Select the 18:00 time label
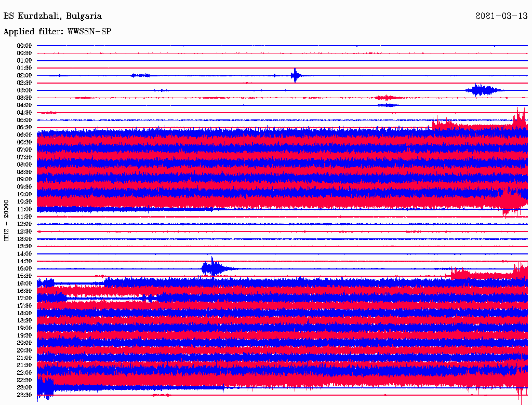Image resolution: width=532 pixels, height=405 pixels. pos(24,313)
